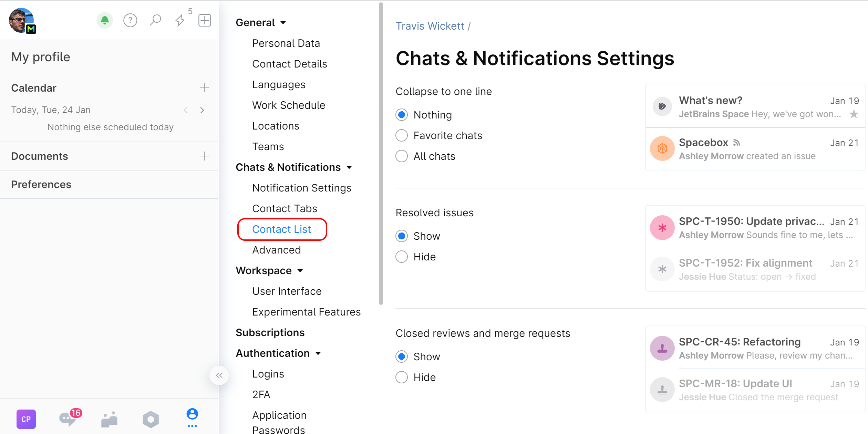
Task: Select Favorite chats radio button
Action: [402, 135]
